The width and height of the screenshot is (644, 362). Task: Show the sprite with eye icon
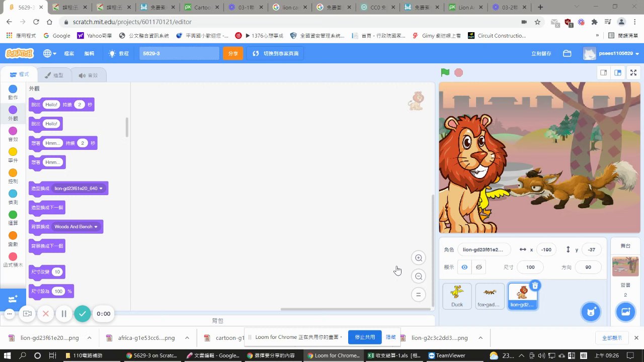pyautogui.click(x=464, y=267)
